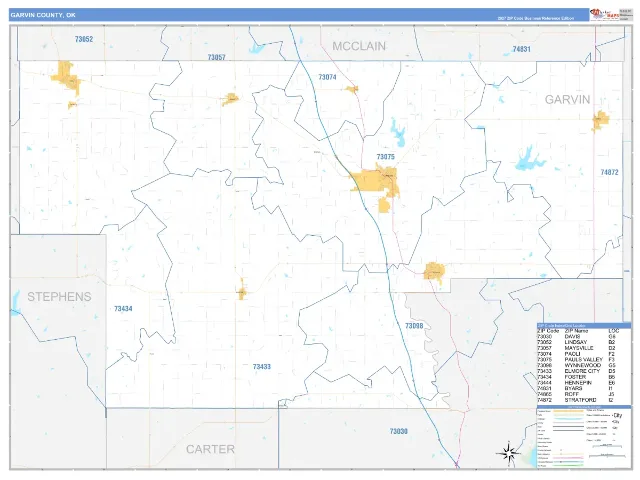
Task: Click the CARTER county label
Action: pyautogui.click(x=210, y=449)
